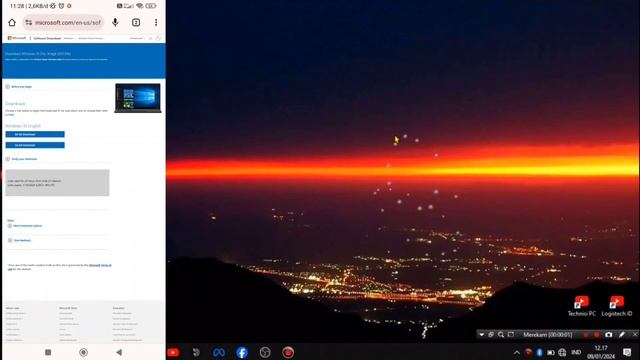Tap the Windows 10 laptop thumbnail image
Image resolution: width=640 pixels, height=360 pixels.
pos(138,98)
